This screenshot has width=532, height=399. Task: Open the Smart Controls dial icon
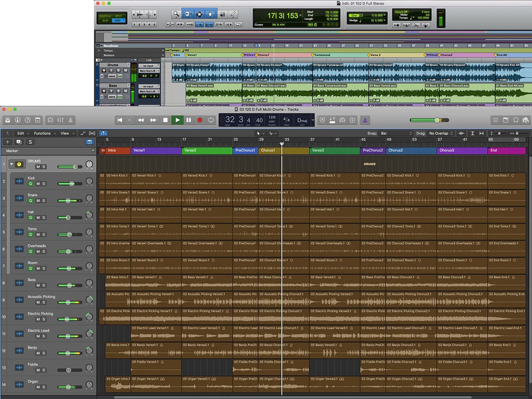click(x=50, y=120)
